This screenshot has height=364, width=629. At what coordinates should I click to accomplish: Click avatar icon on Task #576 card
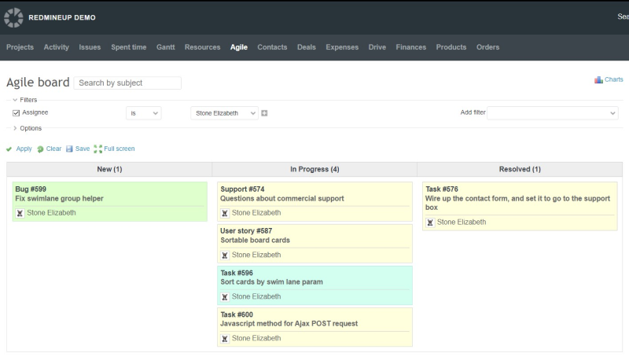pyautogui.click(x=430, y=222)
